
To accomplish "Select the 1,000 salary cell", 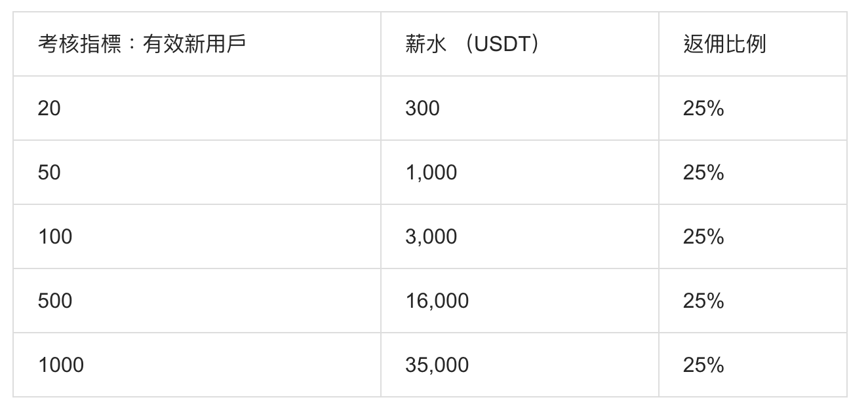I will coord(520,172).
